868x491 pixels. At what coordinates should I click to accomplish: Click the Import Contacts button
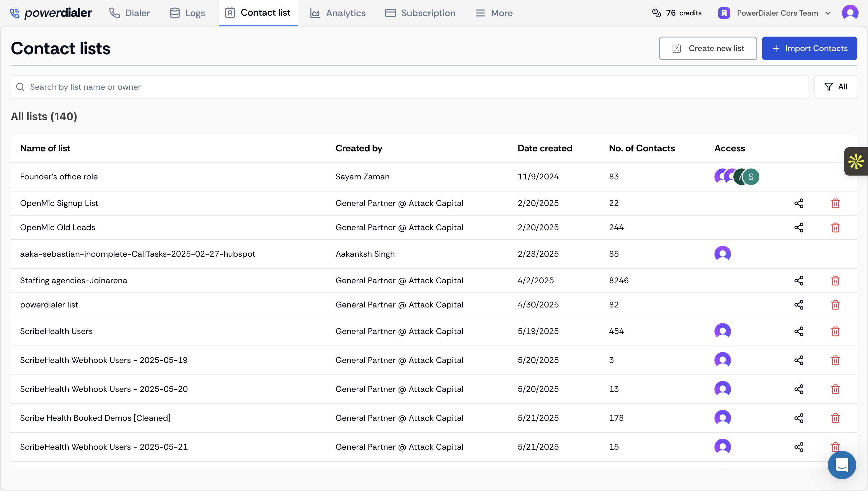tap(810, 48)
